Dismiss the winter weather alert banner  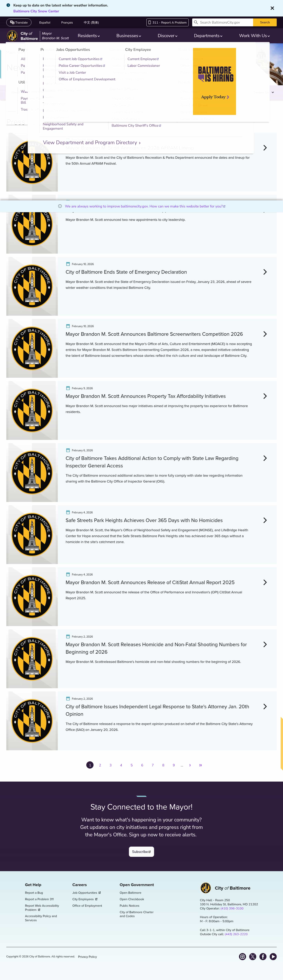pyautogui.click(x=272, y=8)
